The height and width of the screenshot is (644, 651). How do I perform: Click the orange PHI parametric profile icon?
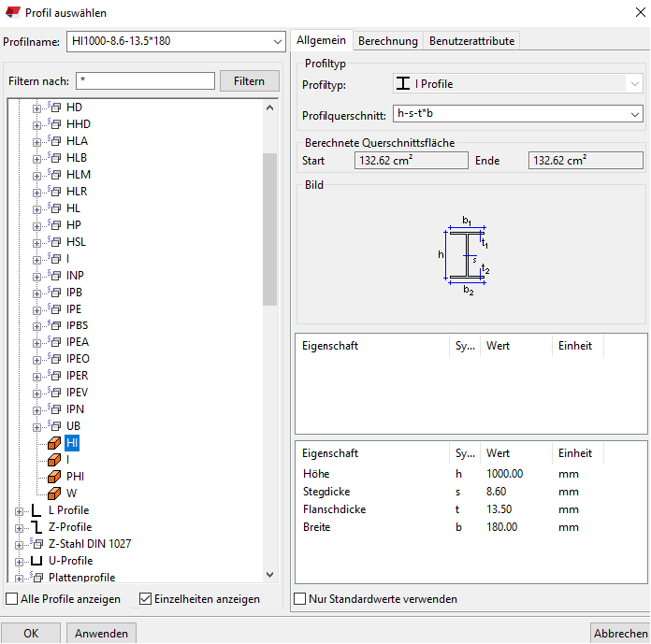[x=54, y=477]
